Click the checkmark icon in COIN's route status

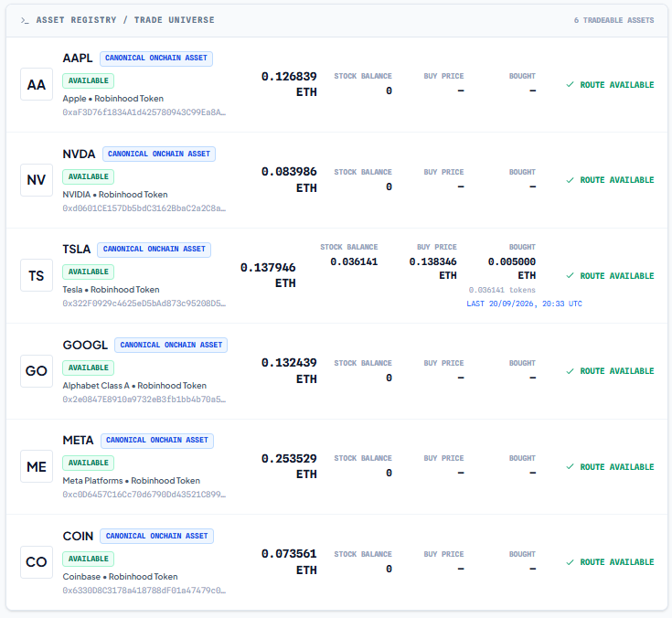[570, 562]
